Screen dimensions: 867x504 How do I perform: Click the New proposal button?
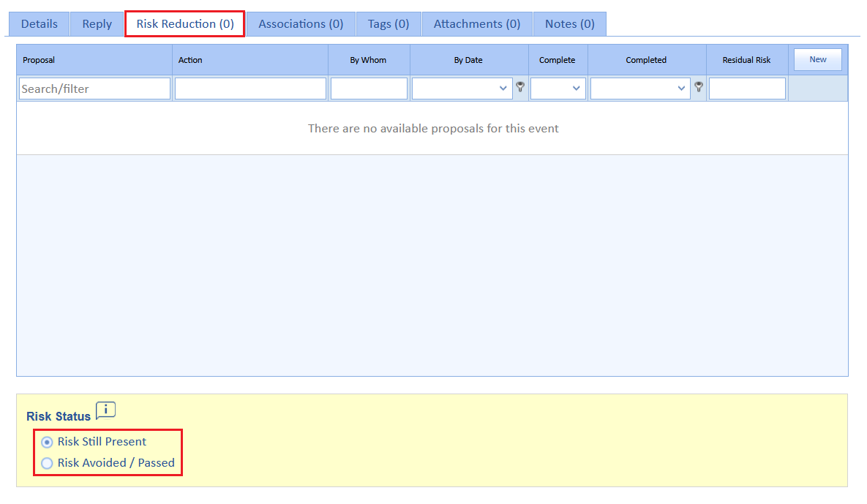(x=817, y=60)
